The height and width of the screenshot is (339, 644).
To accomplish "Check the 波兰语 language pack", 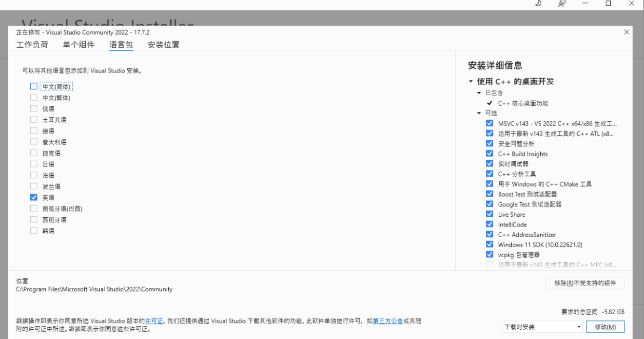I will click(34, 186).
